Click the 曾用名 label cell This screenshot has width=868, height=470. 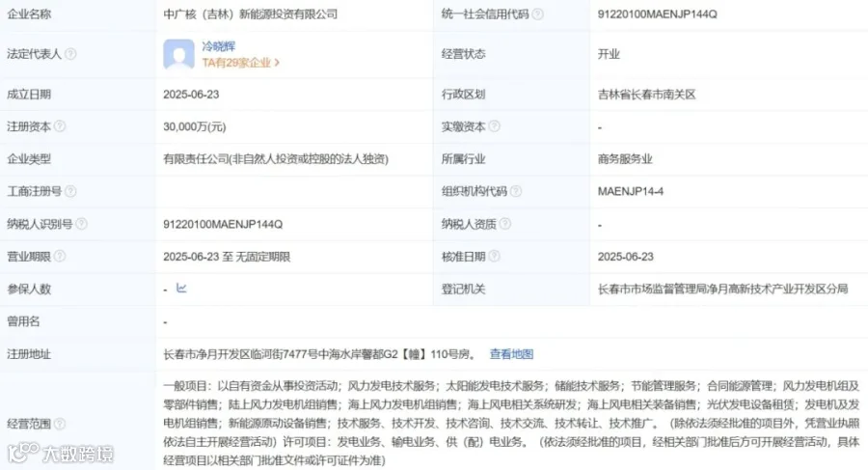(x=77, y=321)
